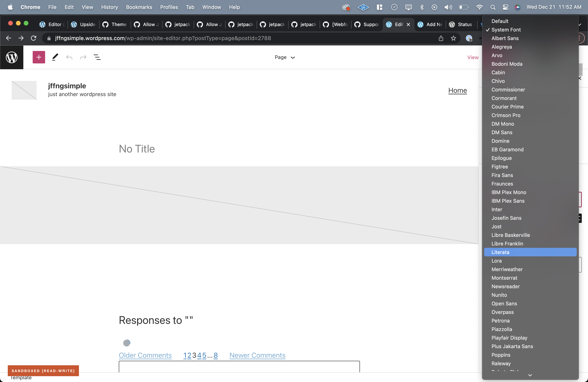Select the System Font option
Screen dimensions: 588x382
[x=506, y=30]
